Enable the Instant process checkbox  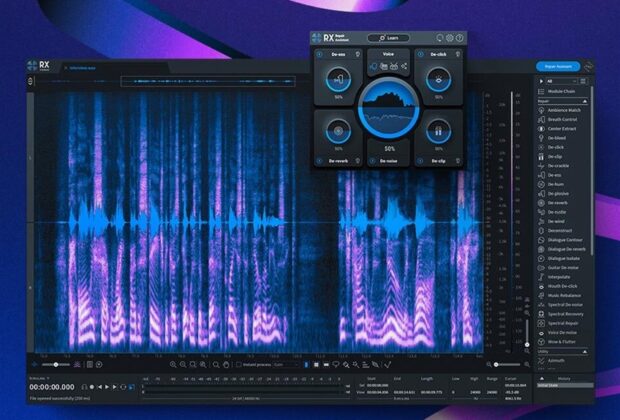click(238, 365)
